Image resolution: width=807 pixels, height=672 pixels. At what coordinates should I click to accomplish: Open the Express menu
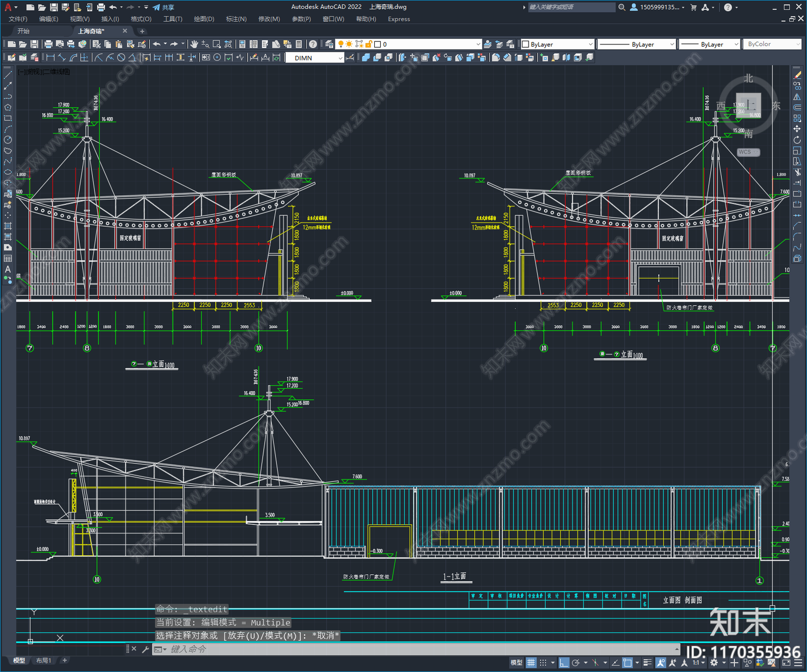point(399,19)
